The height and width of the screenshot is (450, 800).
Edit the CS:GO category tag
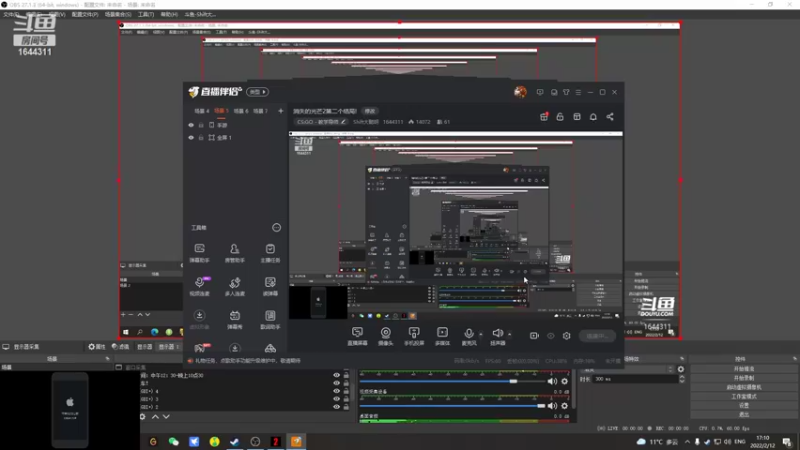(x=321, y=122)
